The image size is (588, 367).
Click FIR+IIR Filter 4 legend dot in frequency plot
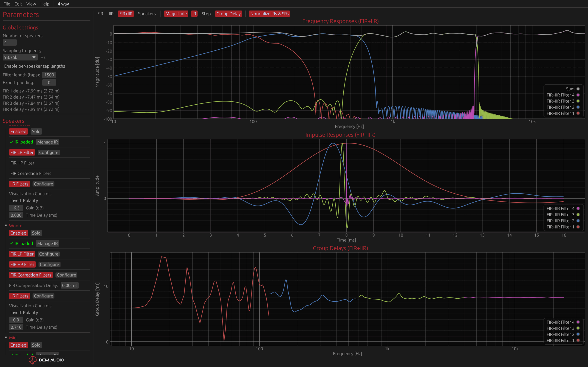click(578, 95)
